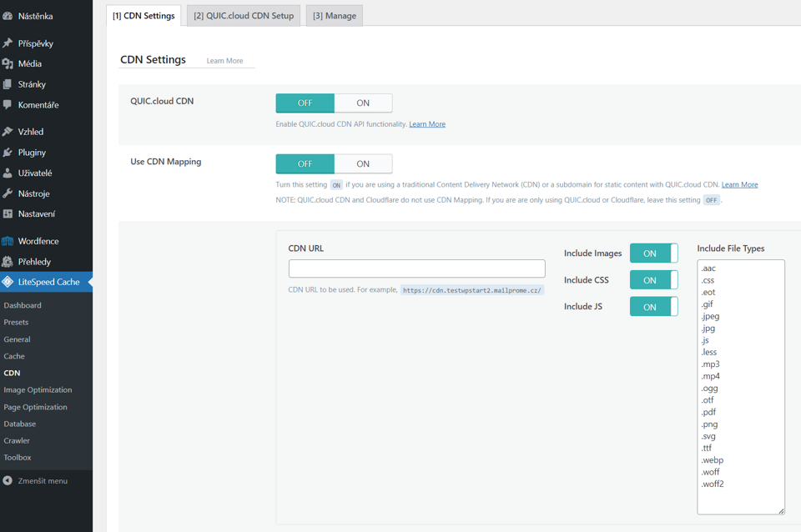Select the CDN submenu item
The image size is (801, 532).
coord(13,373)
